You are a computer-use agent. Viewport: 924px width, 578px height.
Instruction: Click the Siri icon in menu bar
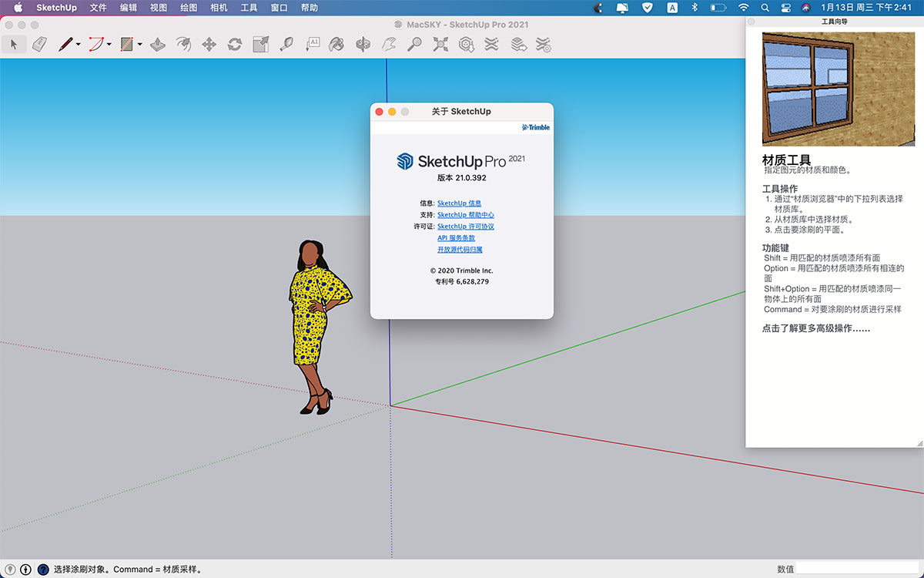(x=805, y=8)
